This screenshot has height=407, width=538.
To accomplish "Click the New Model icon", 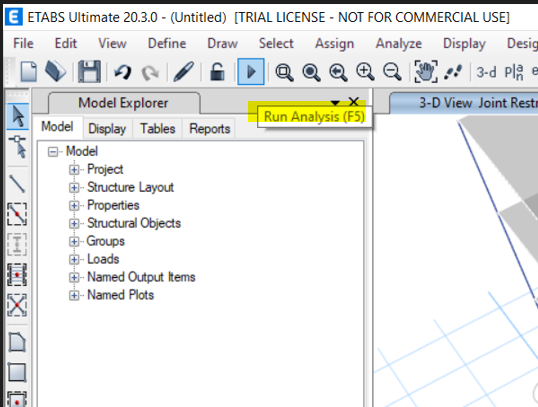I will coord(29,71).
